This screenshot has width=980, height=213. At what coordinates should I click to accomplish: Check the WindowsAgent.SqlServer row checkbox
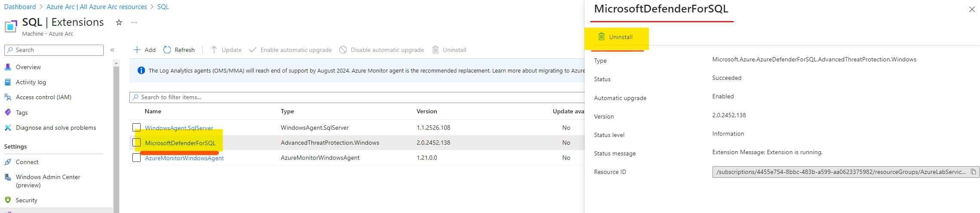coord(137,127)
